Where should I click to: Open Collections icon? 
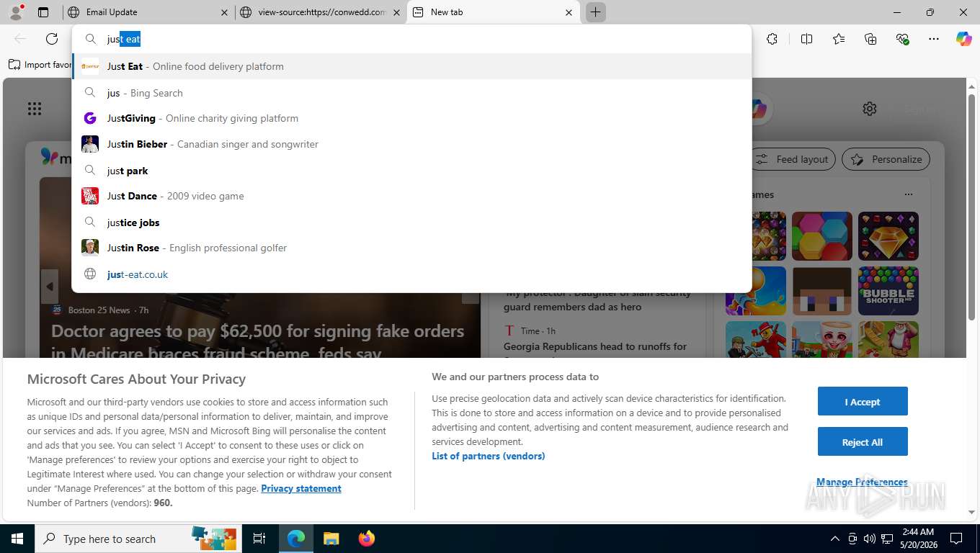coord(870,39)
